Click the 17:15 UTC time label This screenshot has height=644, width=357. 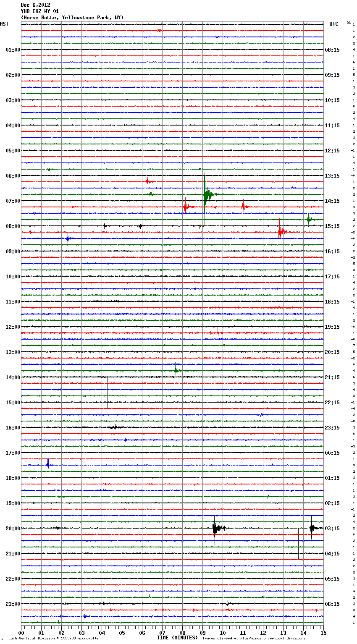click(332, 277)
